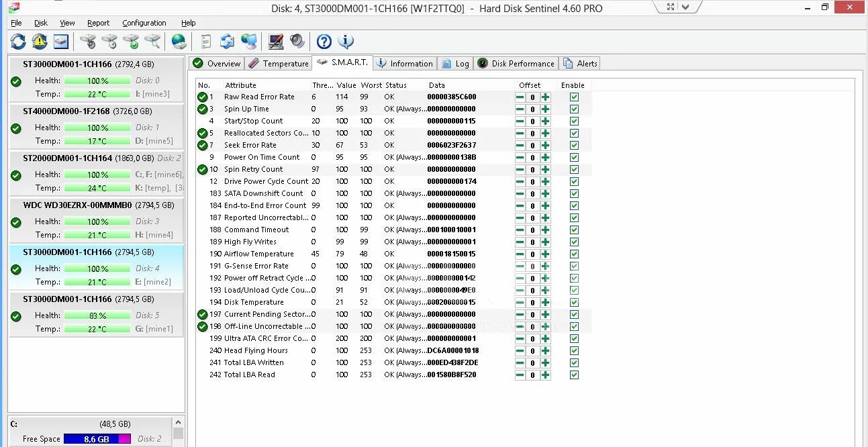Toggle Enable checkbox for Head Flying Hours
Screen dimensions: 868x447
click(574, 351)
